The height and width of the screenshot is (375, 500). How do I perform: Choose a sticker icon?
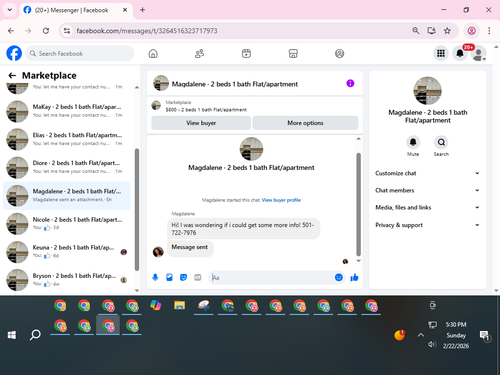[183, 277]
